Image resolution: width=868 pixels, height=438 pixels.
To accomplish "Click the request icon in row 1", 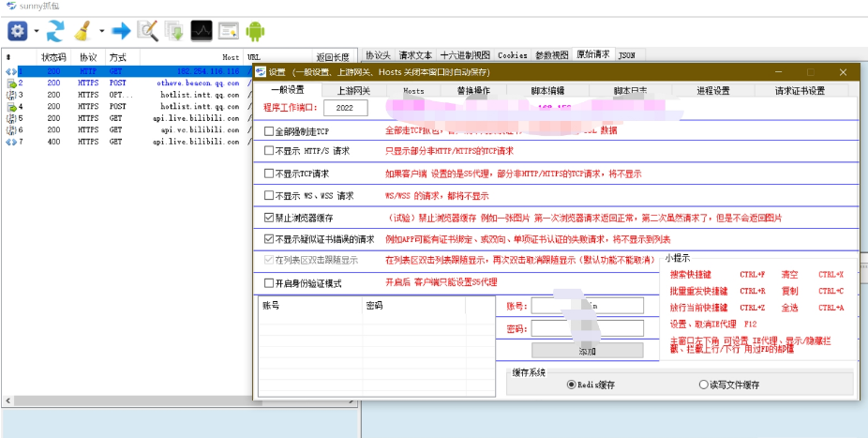I will 11,71.
